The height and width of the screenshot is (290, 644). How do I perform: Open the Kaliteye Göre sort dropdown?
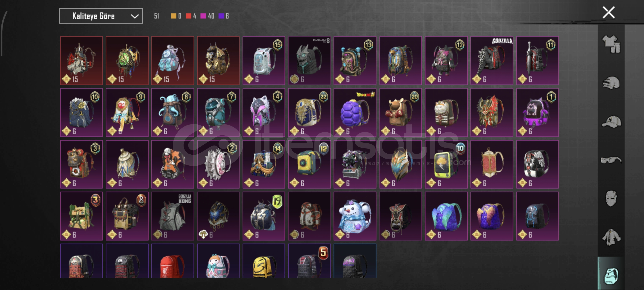pos(101,16)
